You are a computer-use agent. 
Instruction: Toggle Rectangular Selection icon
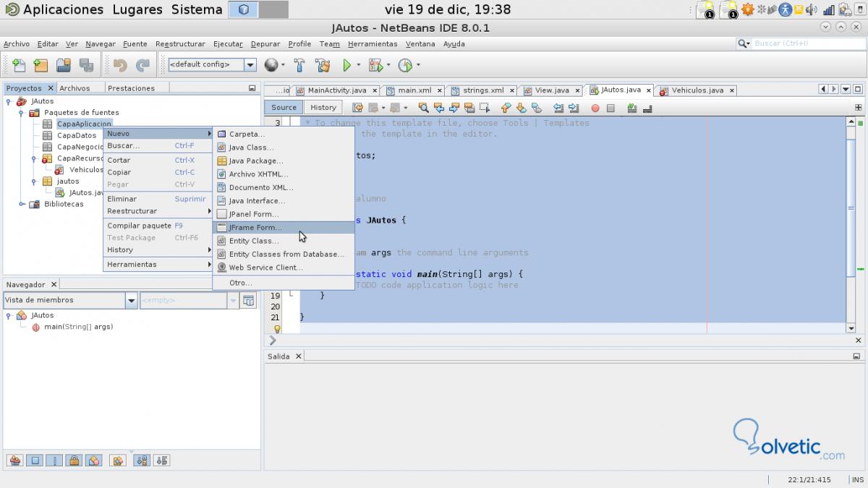click(485, 108)
